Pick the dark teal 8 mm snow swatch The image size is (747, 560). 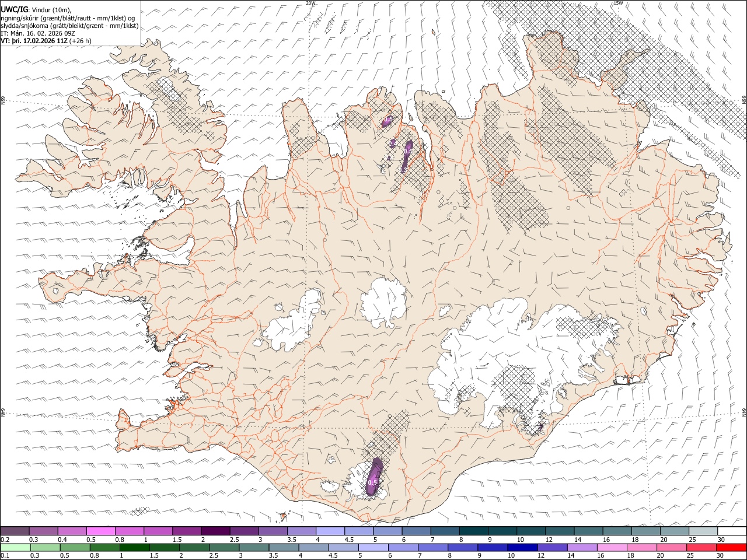coord(473,531)
